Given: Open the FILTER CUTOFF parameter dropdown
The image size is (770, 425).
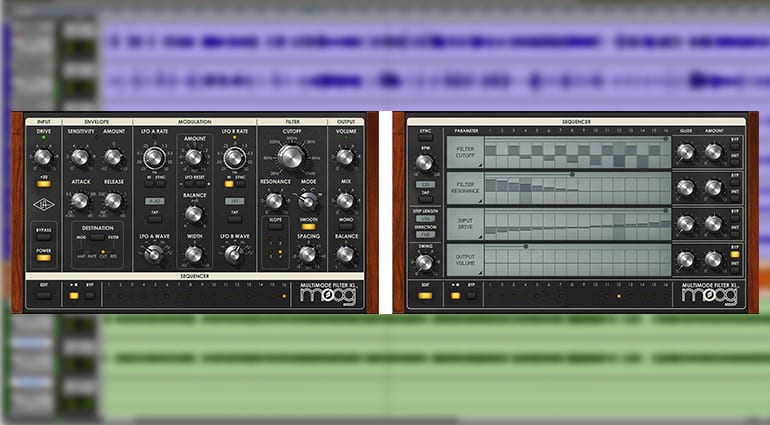Looking at the screenshot, I should click(x=465, y=152).
